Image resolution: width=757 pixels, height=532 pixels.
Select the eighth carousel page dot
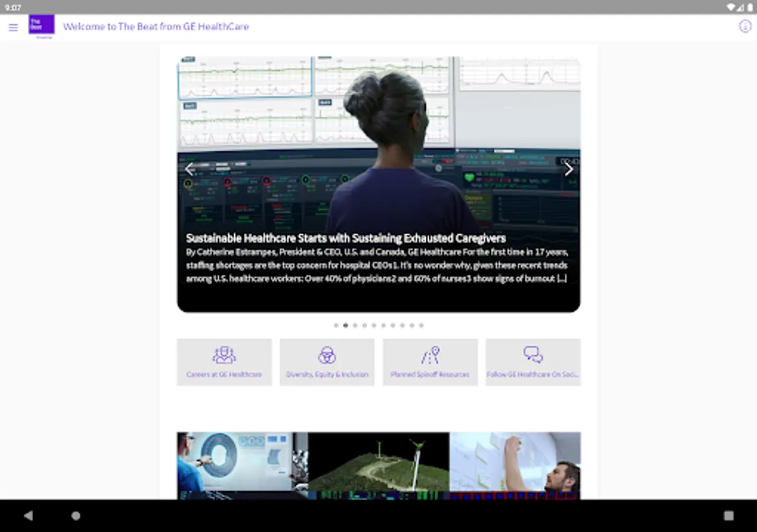pos(403,325)
